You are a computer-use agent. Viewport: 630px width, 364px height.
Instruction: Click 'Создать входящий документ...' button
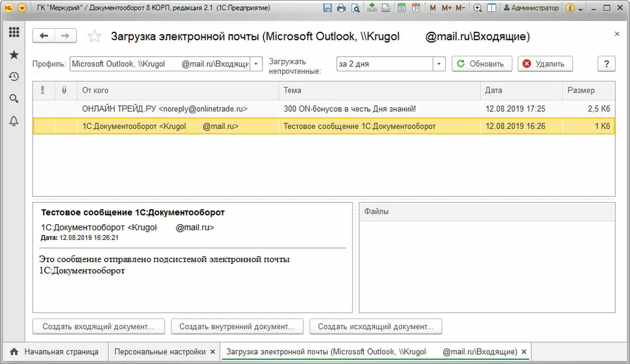pos(99,326)
